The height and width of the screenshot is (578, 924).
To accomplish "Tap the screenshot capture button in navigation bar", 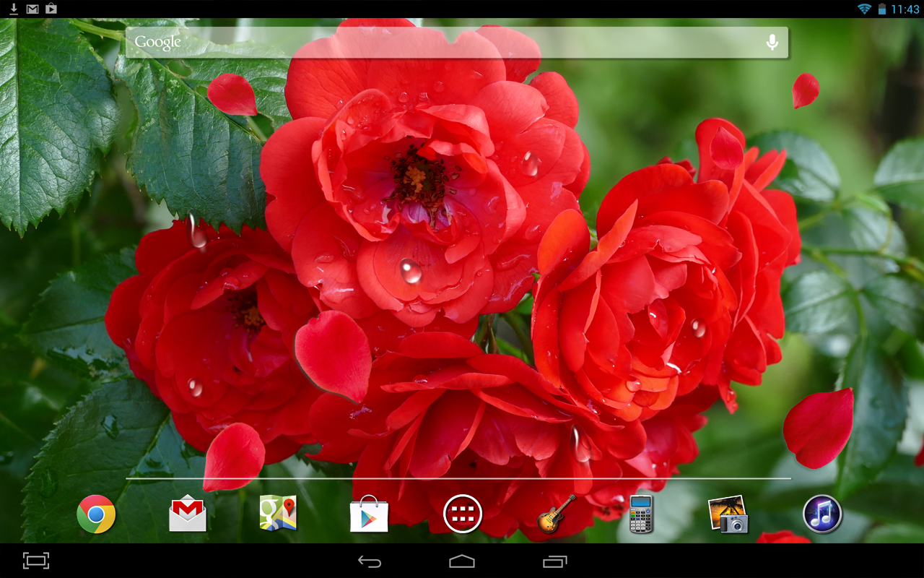I will [x=36, y=561].
